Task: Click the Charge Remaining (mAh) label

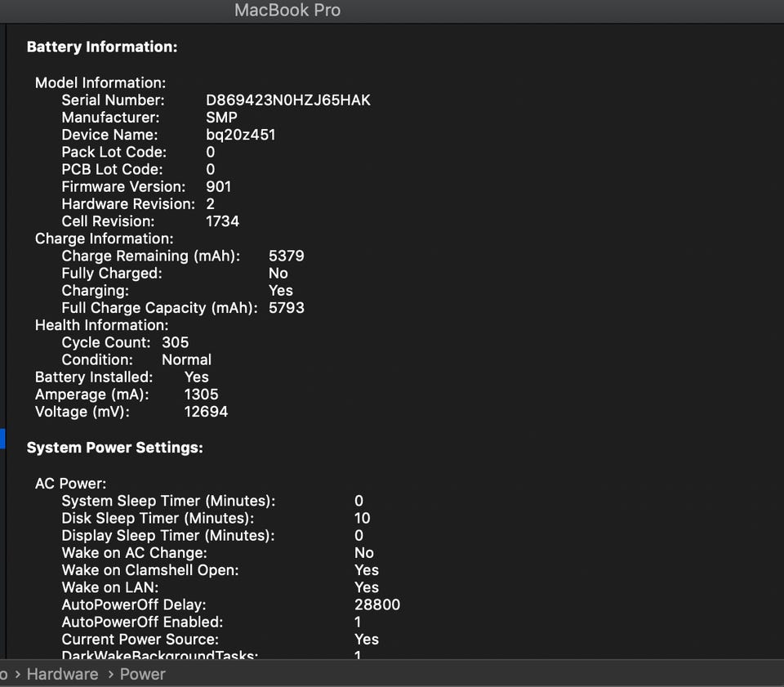Action: coord(151,256)
